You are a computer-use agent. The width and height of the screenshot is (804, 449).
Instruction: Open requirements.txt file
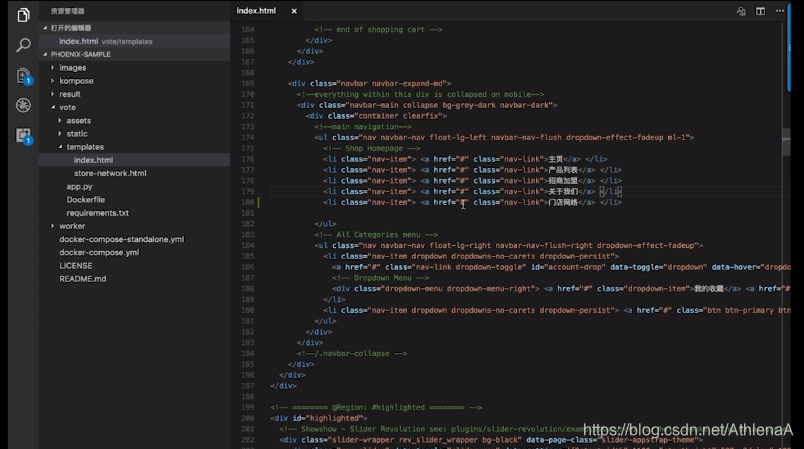[134, 213]
